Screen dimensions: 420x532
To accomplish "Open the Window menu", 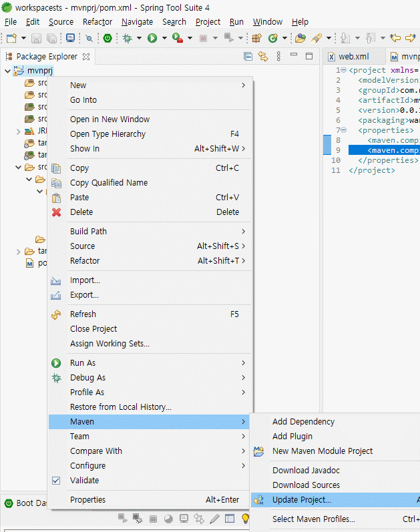I will click(268, 22).
